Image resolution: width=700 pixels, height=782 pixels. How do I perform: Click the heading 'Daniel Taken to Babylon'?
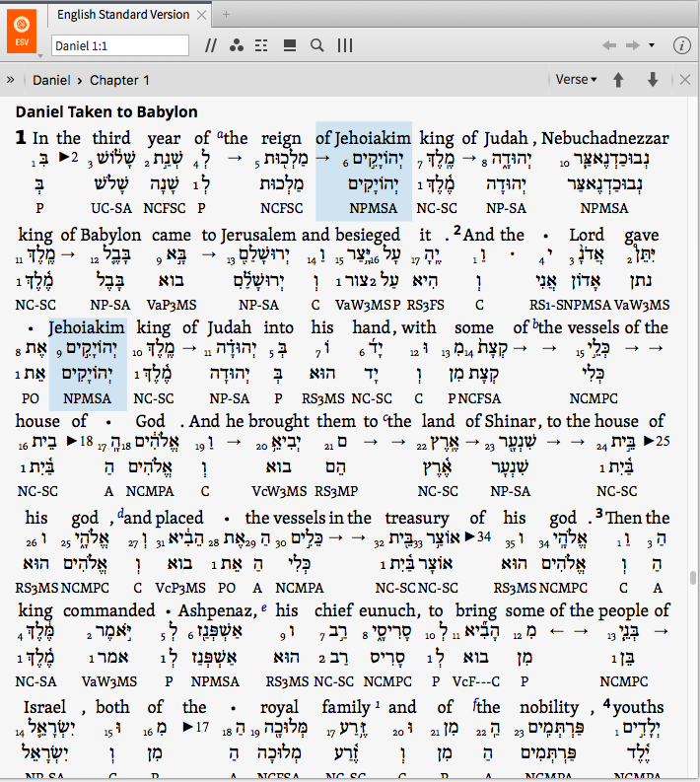(106, 111)
